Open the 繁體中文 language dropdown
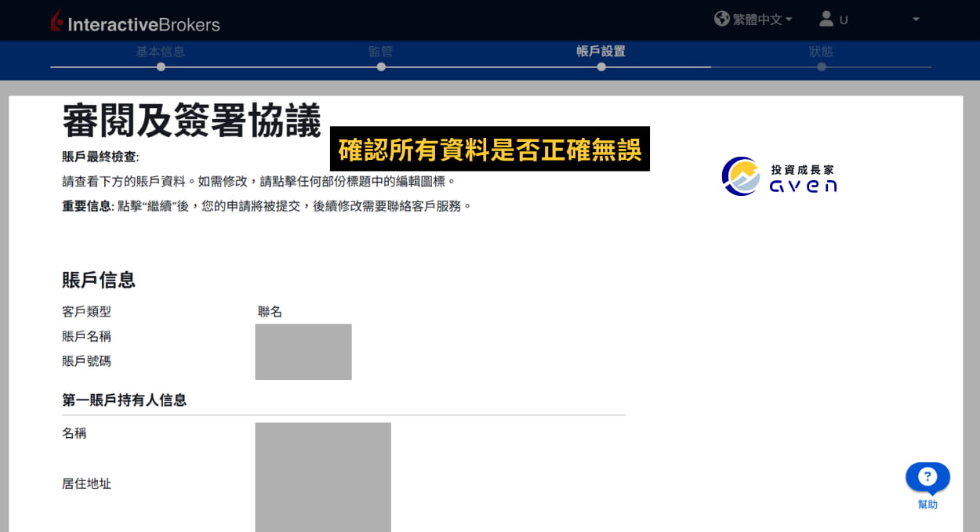The height and width of the screenshot is (532, 980). pos(762,20)
